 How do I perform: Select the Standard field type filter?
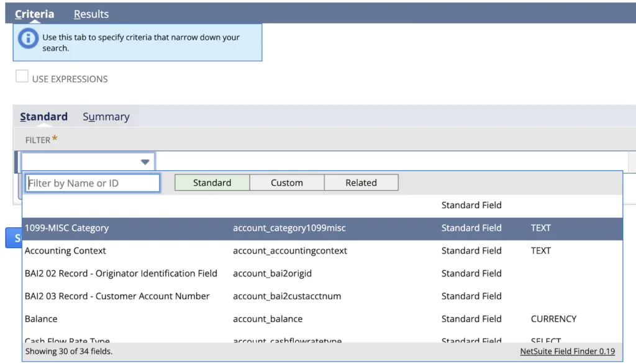(212, 183)
